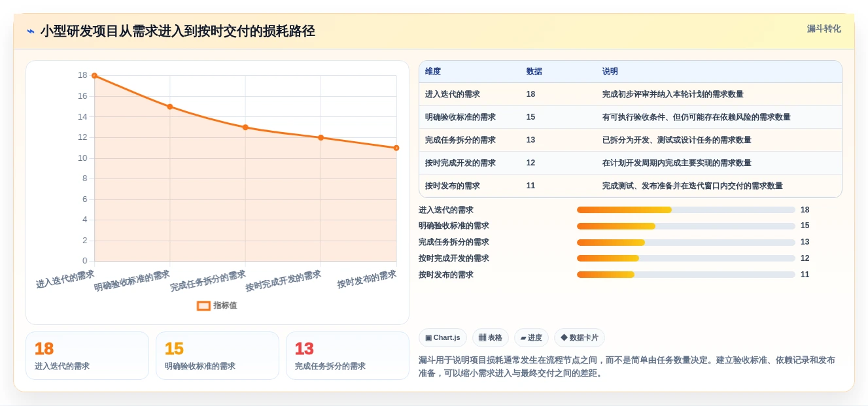
Task: Select table row cell 明确验收标准的需求
Action: [x=460, y=117]
